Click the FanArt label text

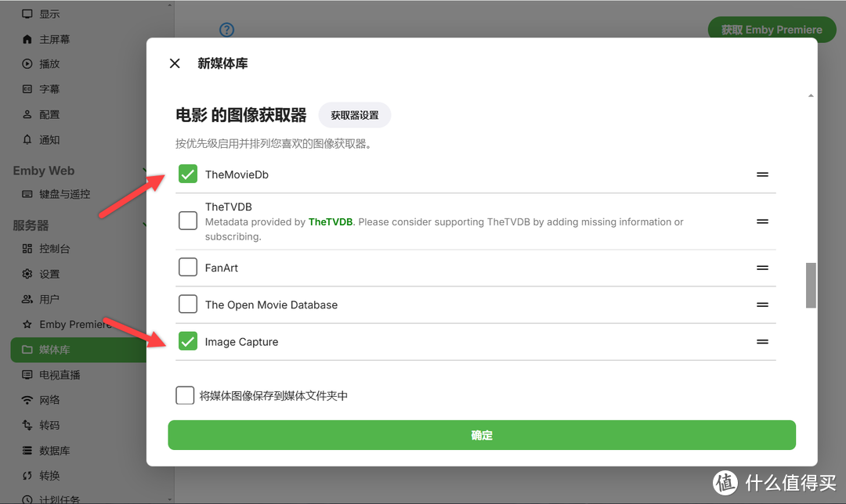coord(221,268)
